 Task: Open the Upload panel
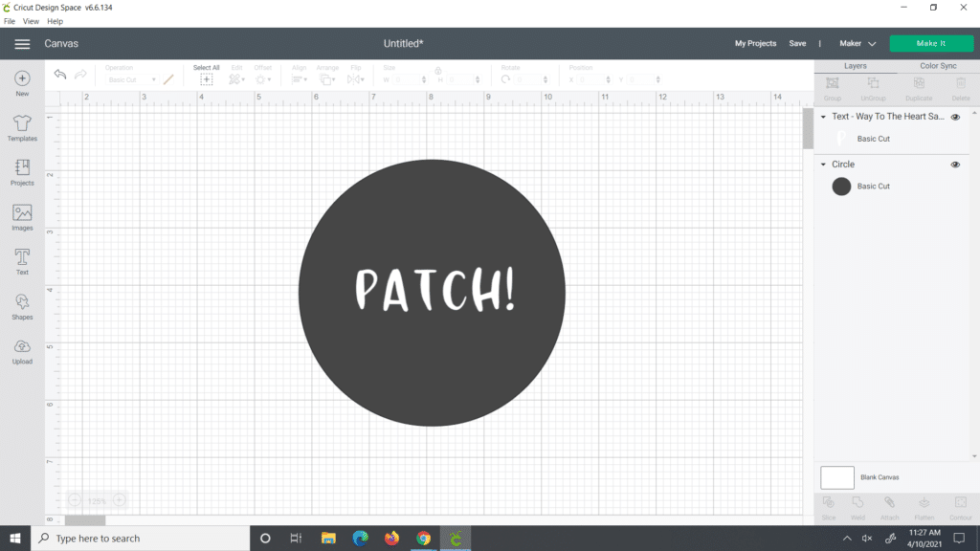(22, 352)
